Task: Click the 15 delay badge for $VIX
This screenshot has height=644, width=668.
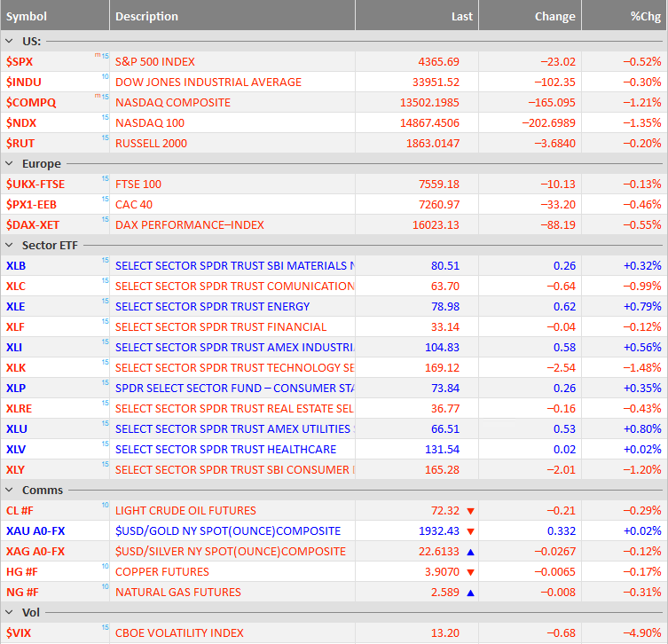Action: 106,627
